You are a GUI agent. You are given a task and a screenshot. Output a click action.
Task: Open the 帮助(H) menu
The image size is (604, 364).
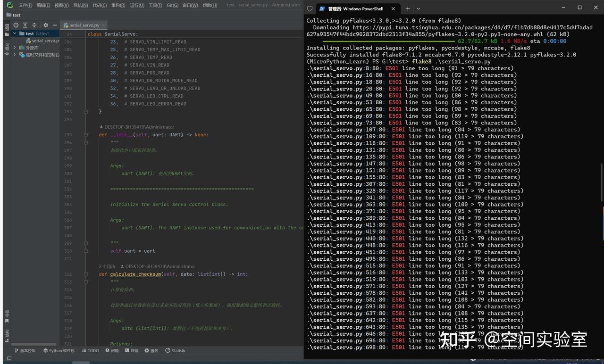coord(210,5)
